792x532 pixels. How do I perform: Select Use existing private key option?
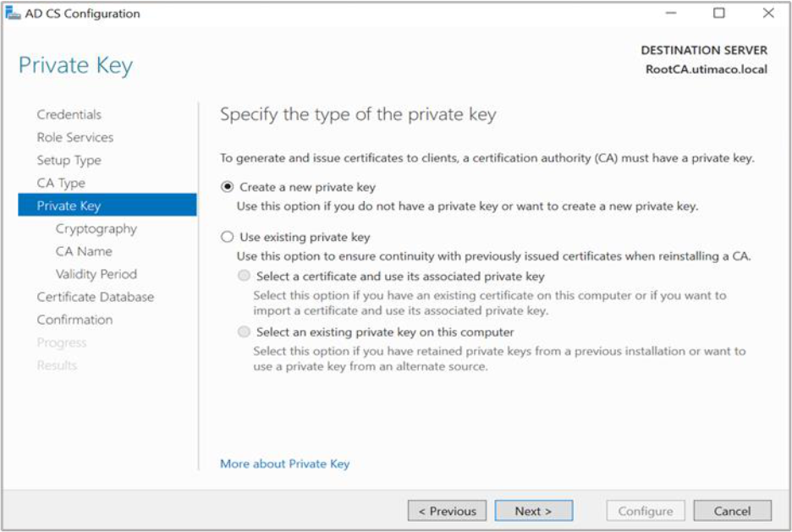click(228, 238)
